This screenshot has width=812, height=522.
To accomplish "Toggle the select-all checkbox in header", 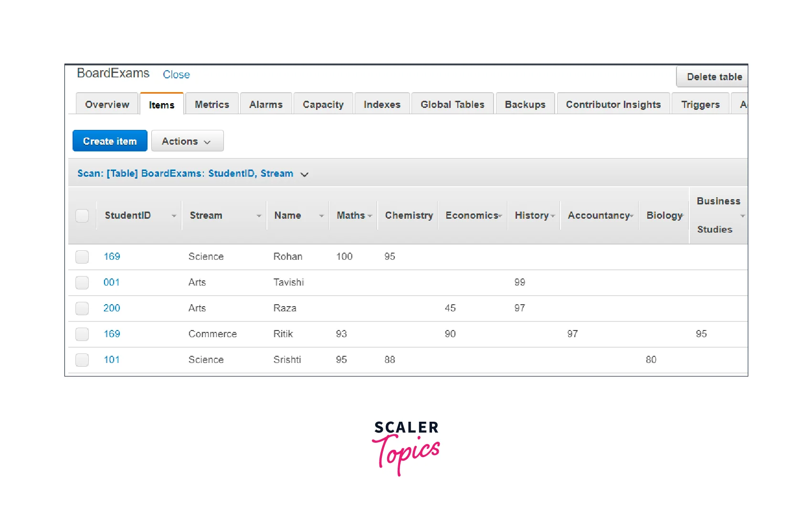I will click(82, 216).
